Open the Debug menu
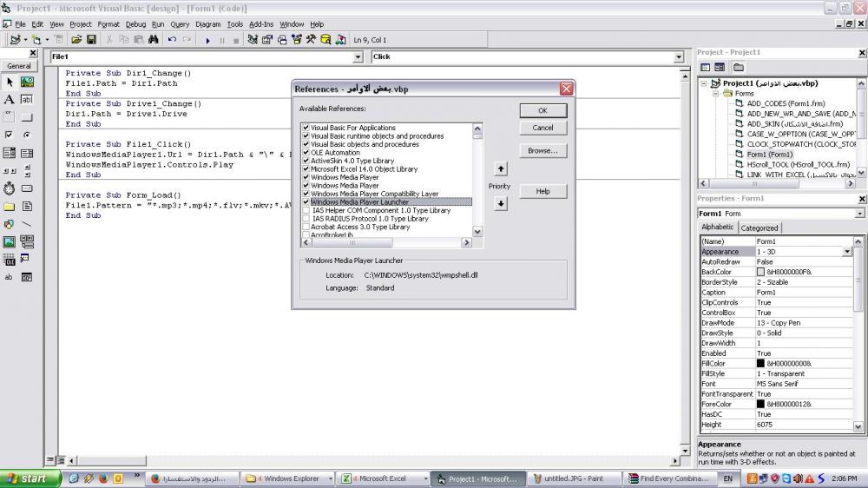 135,24
